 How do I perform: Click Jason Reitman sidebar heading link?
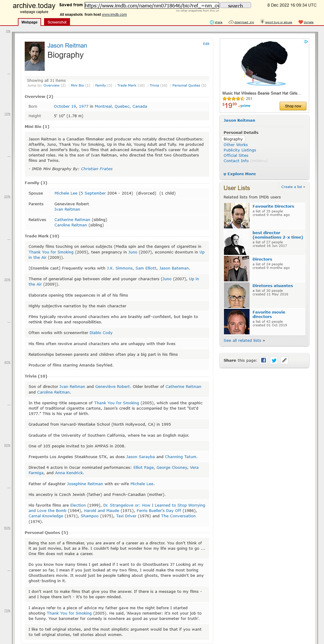239,120
